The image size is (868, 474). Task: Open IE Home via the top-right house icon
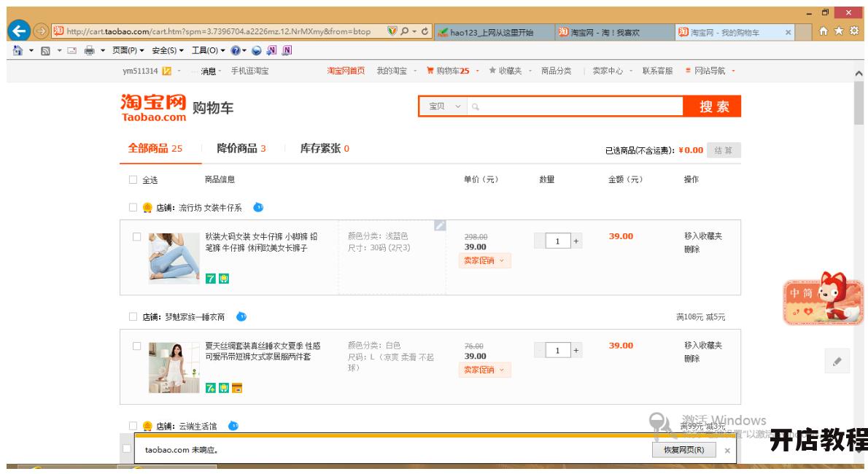824,31
